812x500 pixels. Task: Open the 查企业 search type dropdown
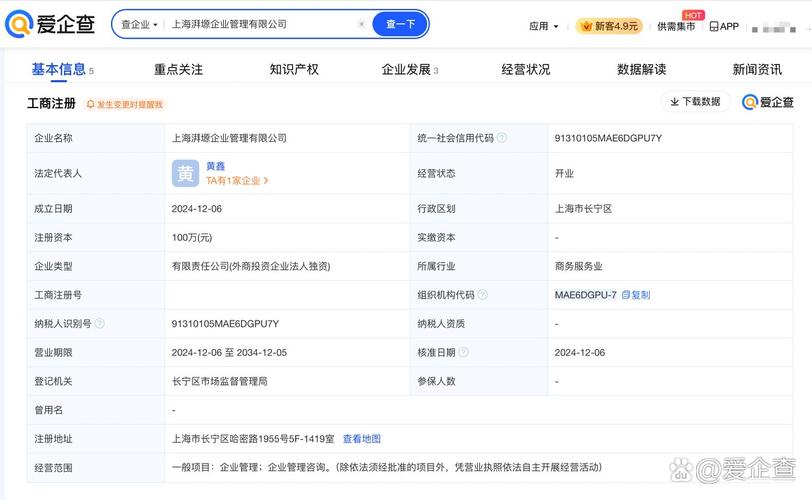(139, 24)
